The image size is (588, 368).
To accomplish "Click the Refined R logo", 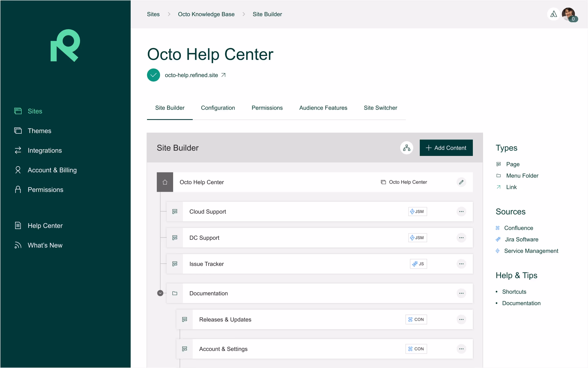I will pyautogui.click(x=65, y=46).
